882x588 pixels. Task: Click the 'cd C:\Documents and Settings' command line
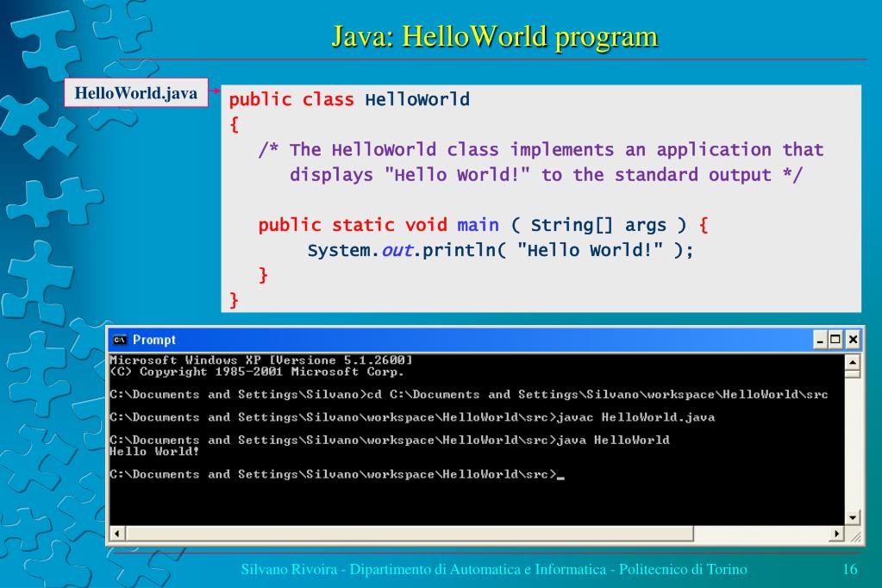[x=468, y=394]
